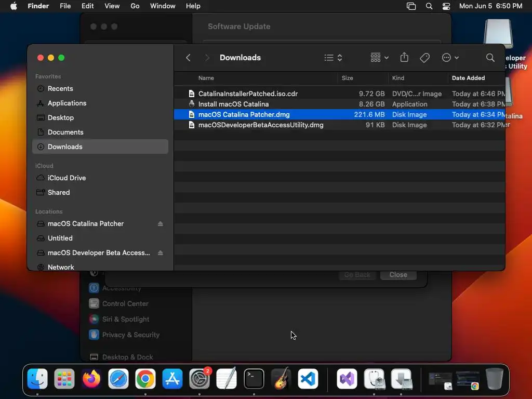Open iCloud Drive in sidebar
Viewport: 532px width, 399px height.
100,178
